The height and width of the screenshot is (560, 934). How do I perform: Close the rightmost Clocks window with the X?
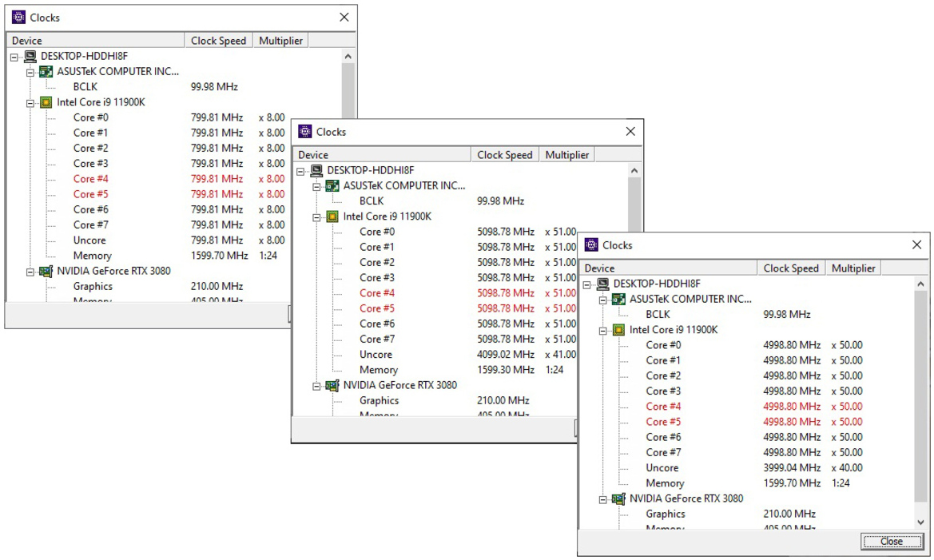[x=916, y=245]
